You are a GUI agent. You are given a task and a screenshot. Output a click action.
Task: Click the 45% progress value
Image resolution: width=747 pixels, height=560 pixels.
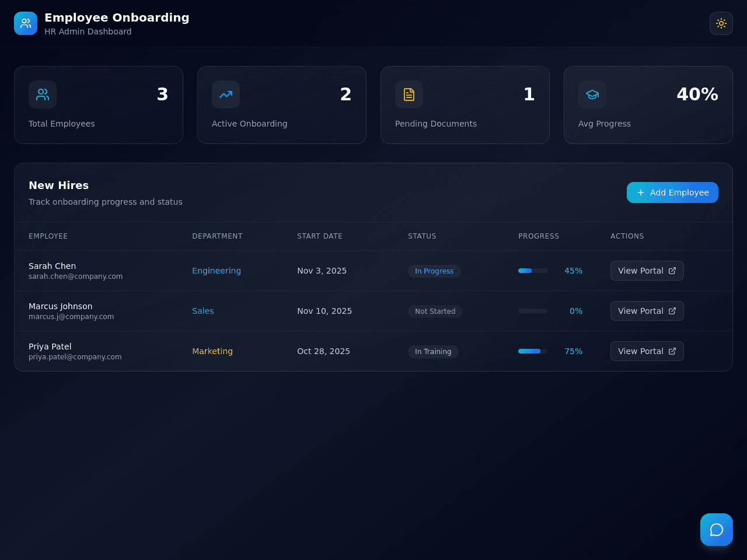[x=574, y=271]
